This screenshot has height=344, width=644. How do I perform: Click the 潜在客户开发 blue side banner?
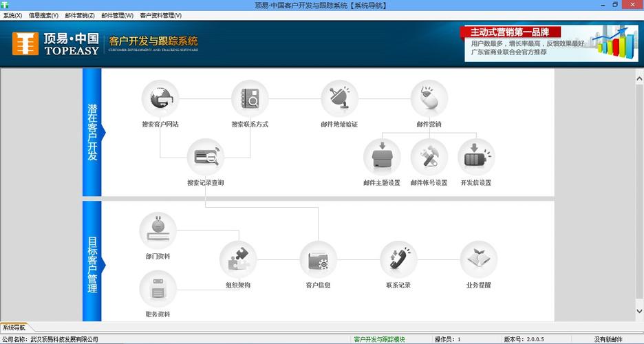(92, 132)
